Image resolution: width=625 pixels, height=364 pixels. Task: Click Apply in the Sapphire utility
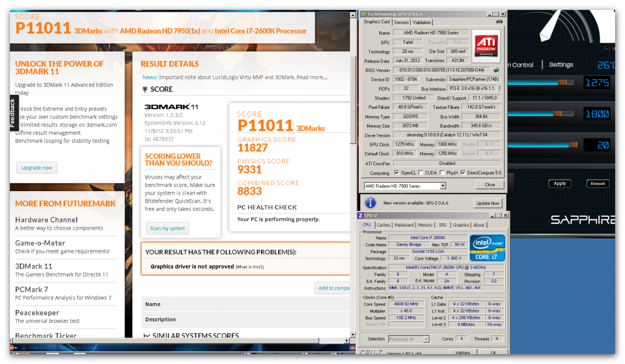560,183
